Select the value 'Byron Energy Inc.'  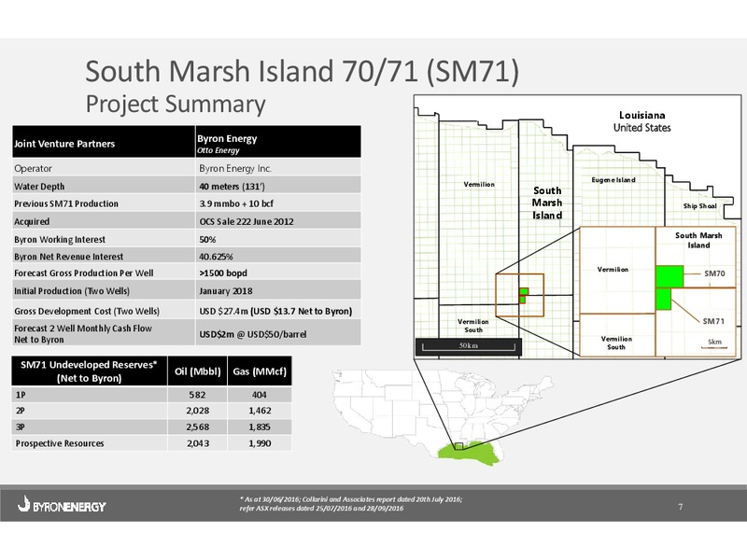(x=235, y=169)
